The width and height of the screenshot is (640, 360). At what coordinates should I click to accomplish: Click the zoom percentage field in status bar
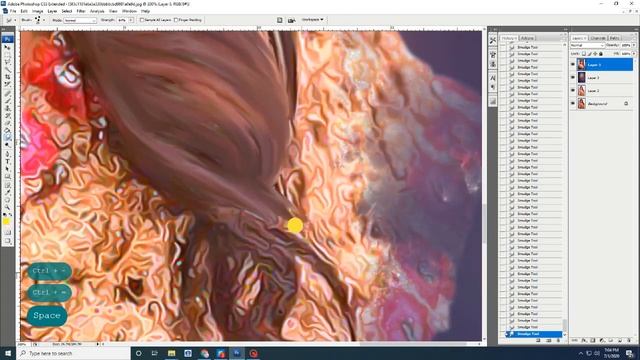pos(24,344)
